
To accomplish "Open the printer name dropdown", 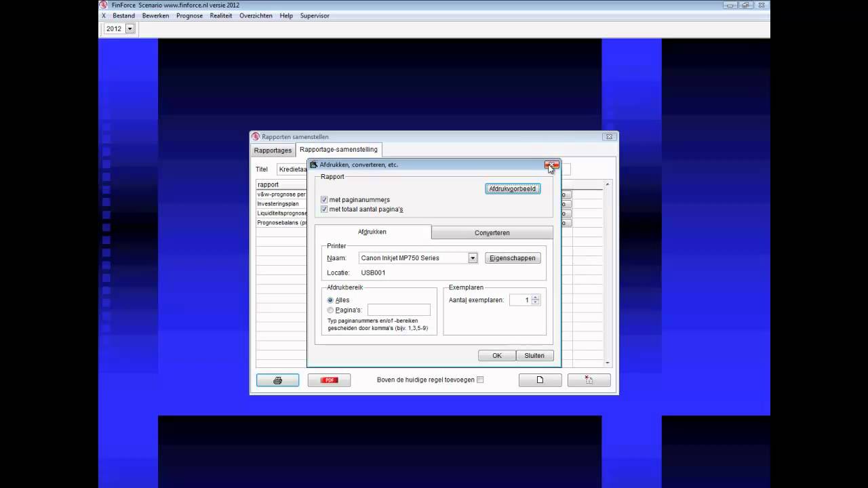I will pos(473,258).
